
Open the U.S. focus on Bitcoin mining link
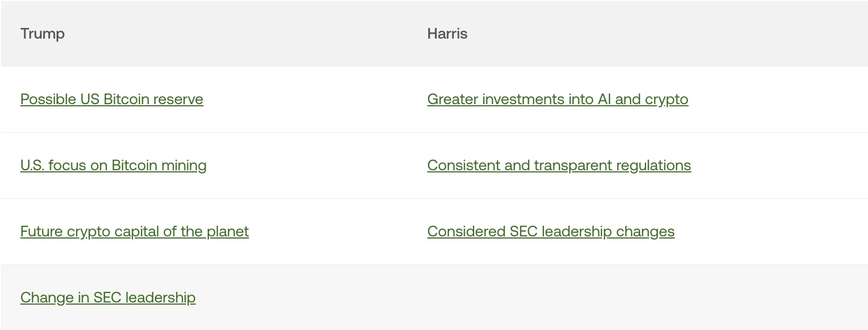pyautogui.click(x=113, y=166)
